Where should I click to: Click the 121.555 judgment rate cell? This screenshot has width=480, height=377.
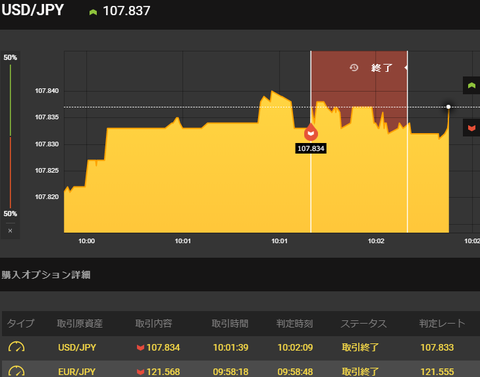click(x=437, y=372)
